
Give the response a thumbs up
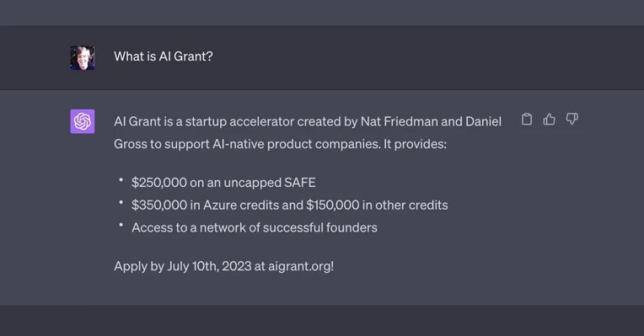coord(549,119)
